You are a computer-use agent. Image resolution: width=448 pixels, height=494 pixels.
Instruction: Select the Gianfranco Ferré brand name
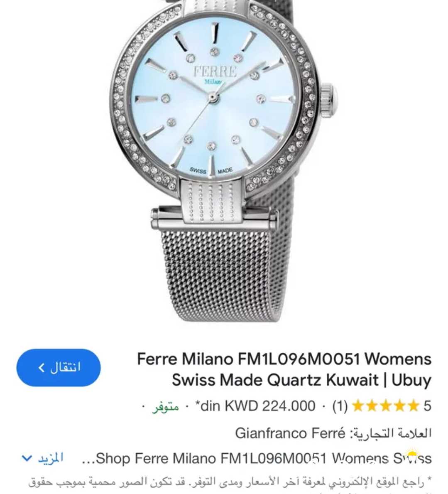pyautogui.click(x=290, y=433)
